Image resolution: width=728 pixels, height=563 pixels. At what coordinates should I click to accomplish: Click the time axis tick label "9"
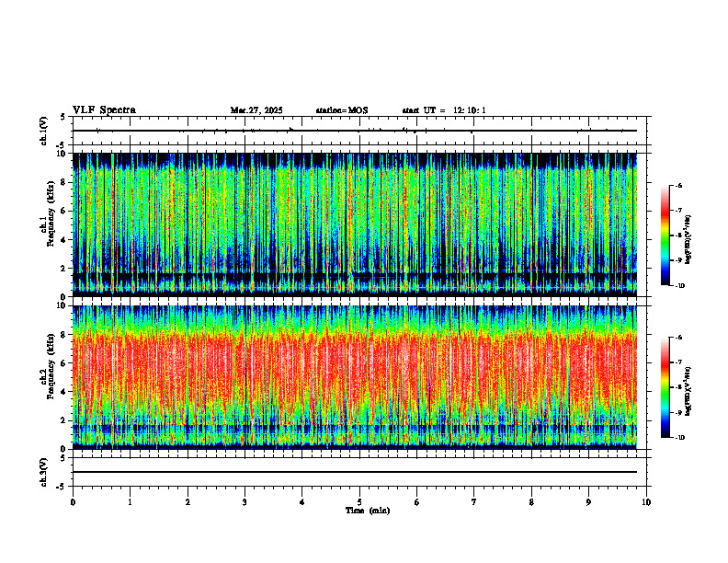coord(588,502)
